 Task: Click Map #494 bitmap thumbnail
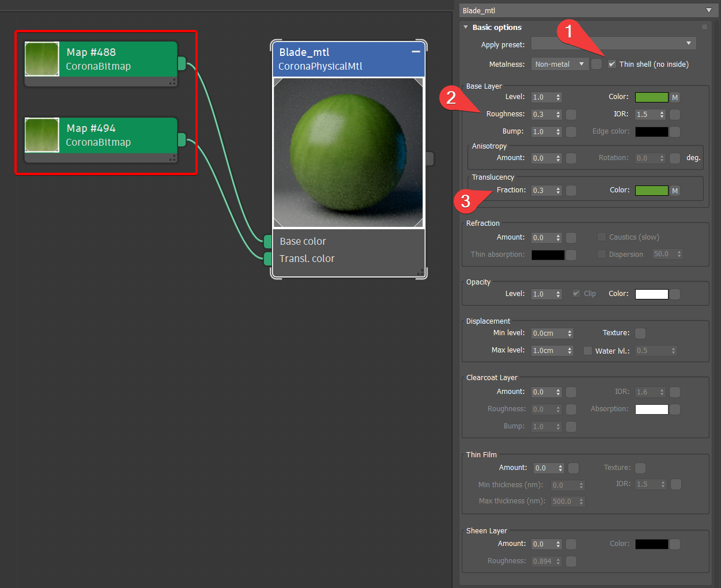pyautogui.click(x=42, y=135)
